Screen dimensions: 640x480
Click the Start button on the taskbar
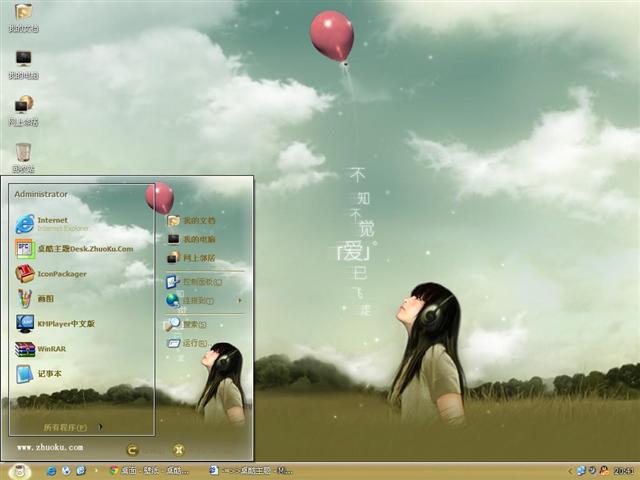(x=19, y=471)
